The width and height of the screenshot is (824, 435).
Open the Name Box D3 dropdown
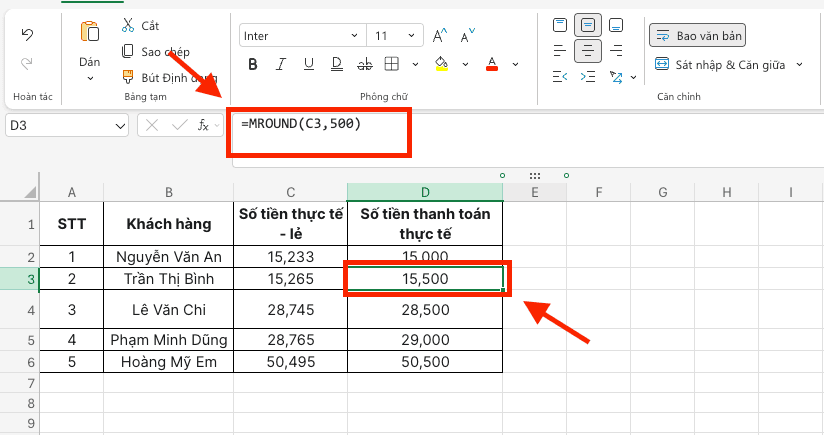[120, 126]
